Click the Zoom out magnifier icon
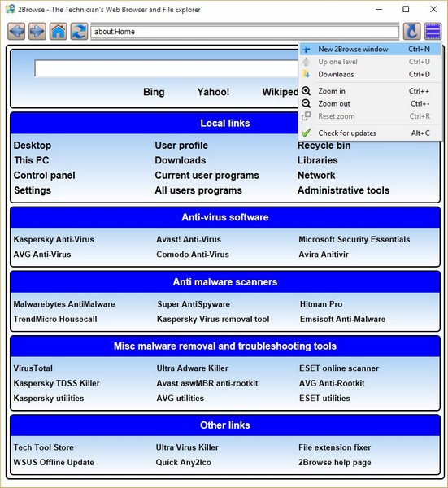The image size is (448, 488). click(x=307, y=103)
